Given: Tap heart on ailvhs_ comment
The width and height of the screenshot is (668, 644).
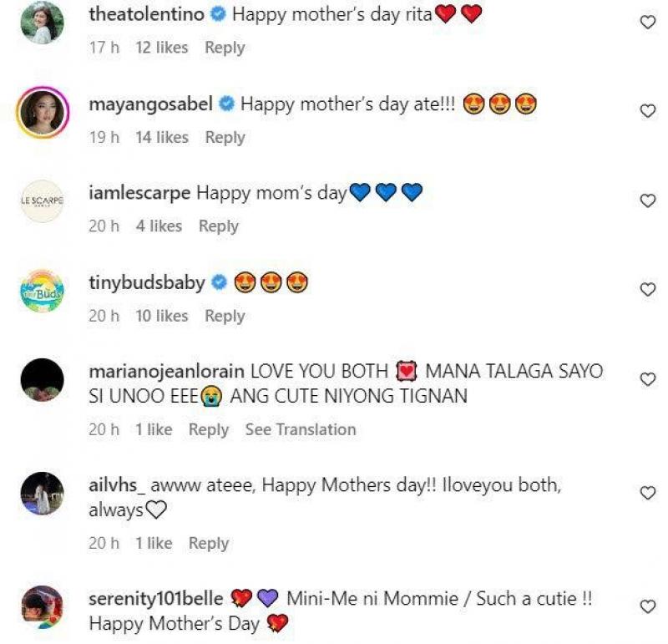Looking at the screenshot, I should (647, 493).
